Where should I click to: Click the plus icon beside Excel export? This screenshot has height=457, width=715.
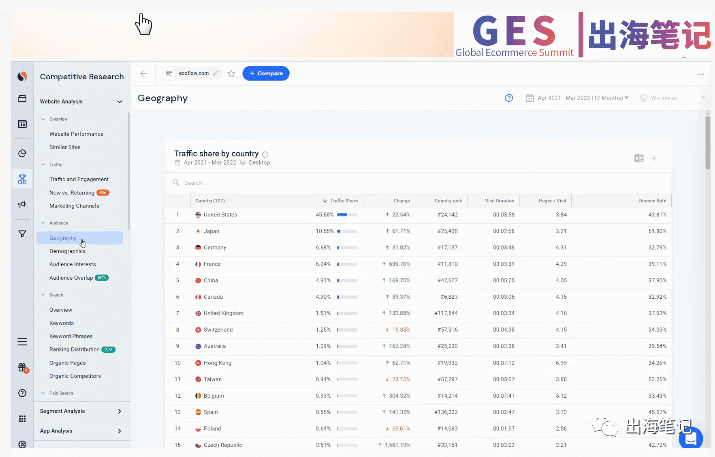(x=654, y=158)
